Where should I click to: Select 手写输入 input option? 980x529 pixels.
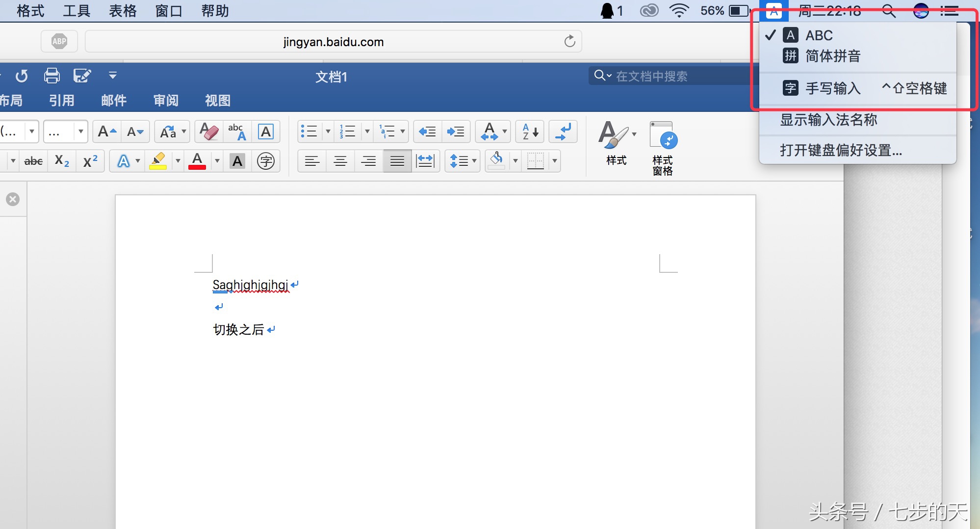tap(858, 88)
